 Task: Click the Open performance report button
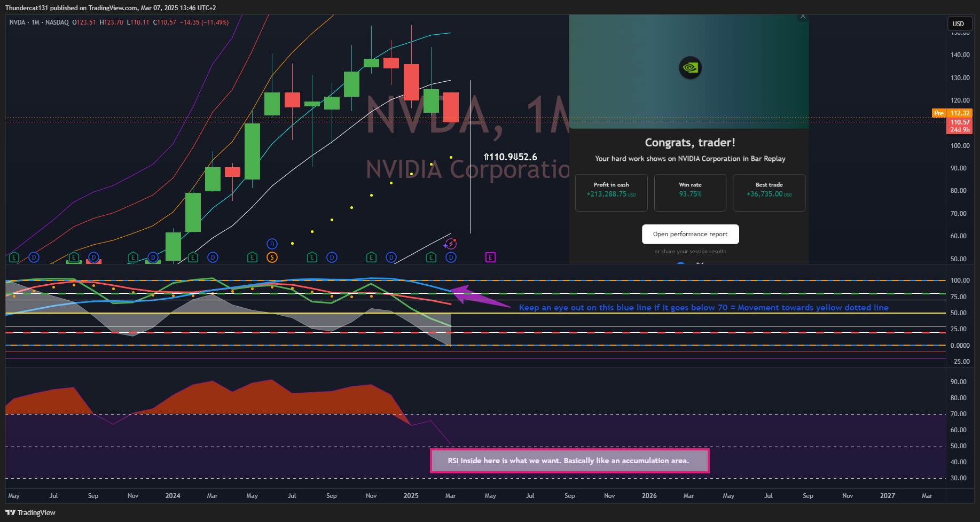(690, 234)
